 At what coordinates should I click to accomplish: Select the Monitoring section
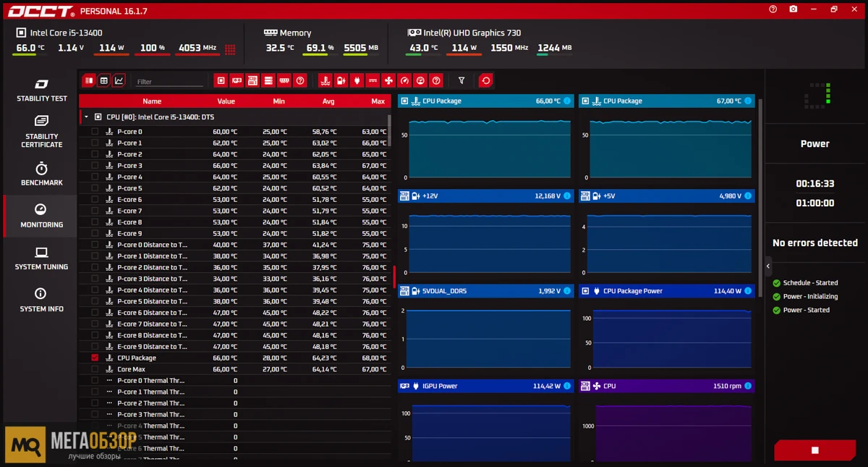point(41,216)
